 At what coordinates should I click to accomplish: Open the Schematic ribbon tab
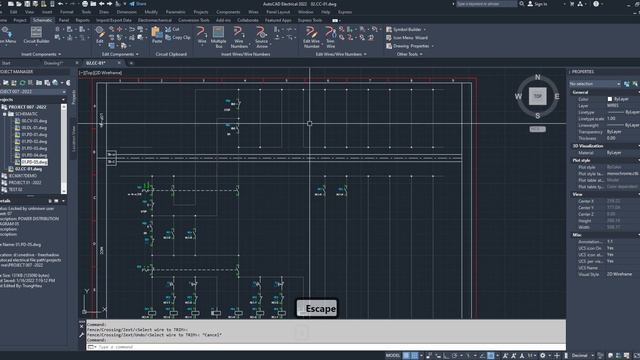42,20
